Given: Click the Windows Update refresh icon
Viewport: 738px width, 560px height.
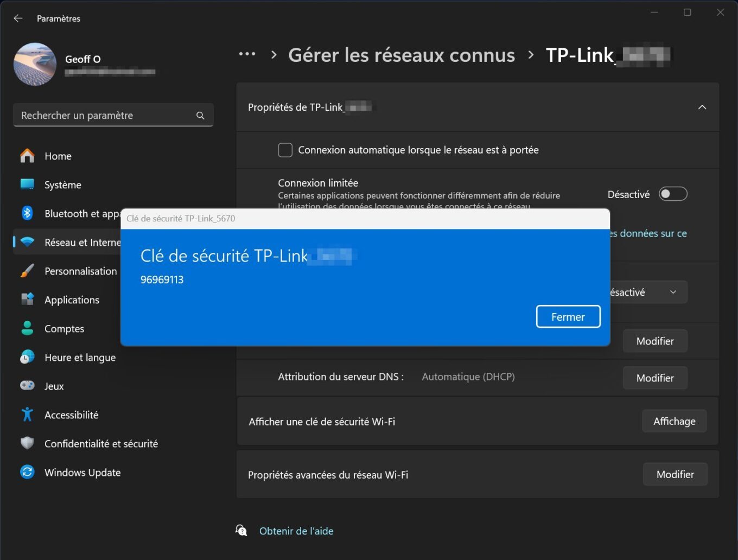Looking at the screenshot, I should (27, 472).
